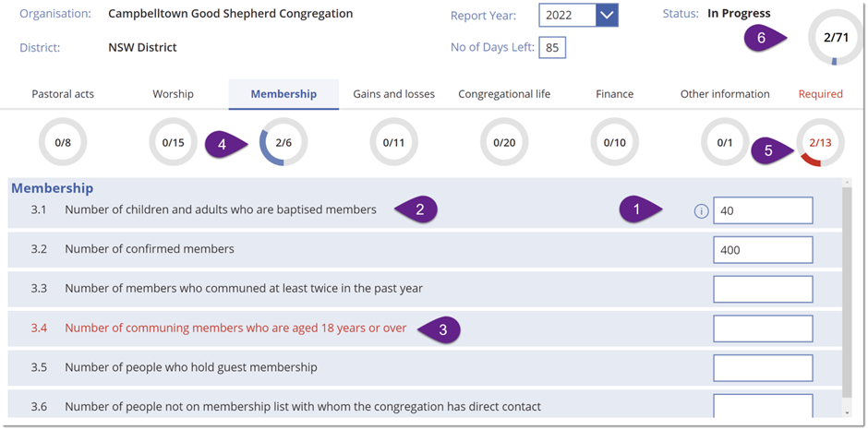This screenshot has width=868, height=430.
Task: Click the red 2/13 Required progress ring
Action: click(x=820, y=142)
